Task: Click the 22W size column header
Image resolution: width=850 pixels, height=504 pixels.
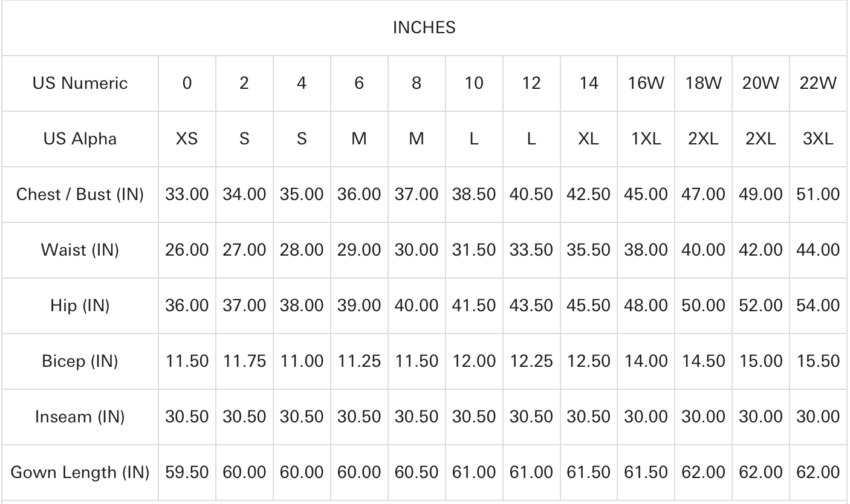Action: tap(818, 83)
